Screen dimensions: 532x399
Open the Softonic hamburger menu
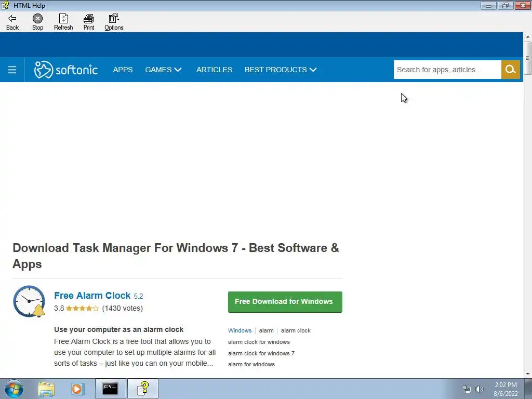coord(12,70)
